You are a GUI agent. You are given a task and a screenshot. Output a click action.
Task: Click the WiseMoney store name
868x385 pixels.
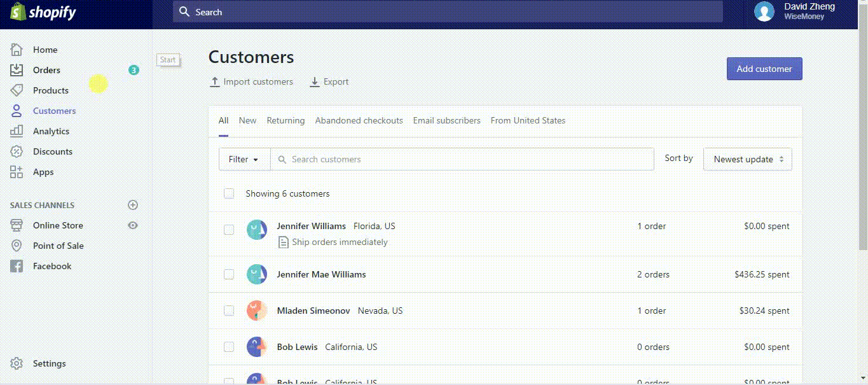pyautogui.click(x=804, y=17)
